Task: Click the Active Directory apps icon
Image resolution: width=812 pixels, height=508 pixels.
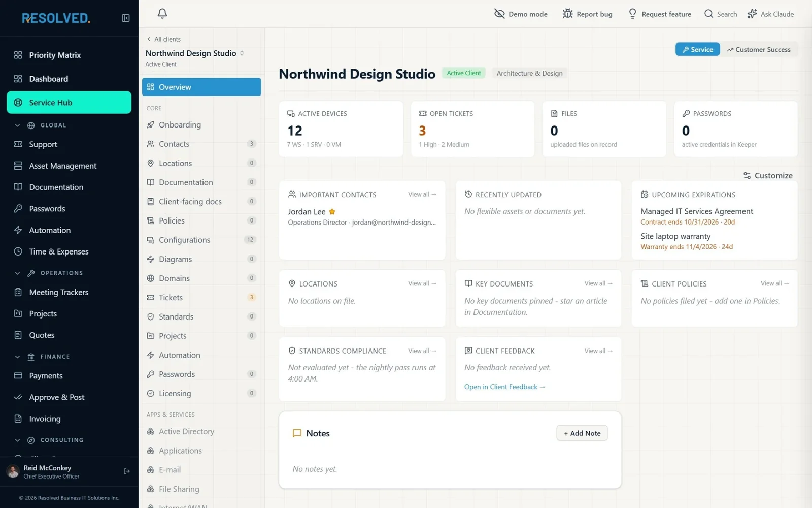Action: click(x=151, y=431)
